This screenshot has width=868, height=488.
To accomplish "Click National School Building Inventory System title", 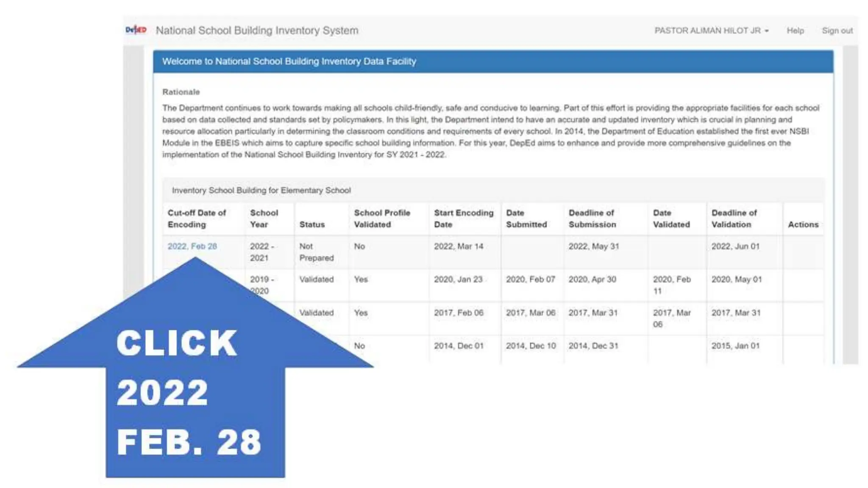I will (x=257, y=30).
